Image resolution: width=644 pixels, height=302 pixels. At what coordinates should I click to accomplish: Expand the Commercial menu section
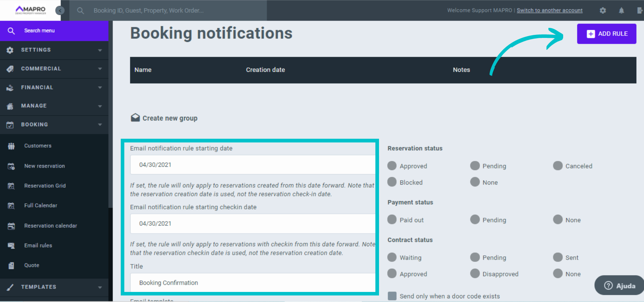pos(54,69)
